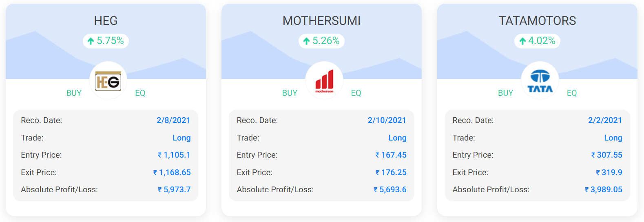
Task: Open the MOTHERSUMI stock title
Action: (x=321, y=21)
